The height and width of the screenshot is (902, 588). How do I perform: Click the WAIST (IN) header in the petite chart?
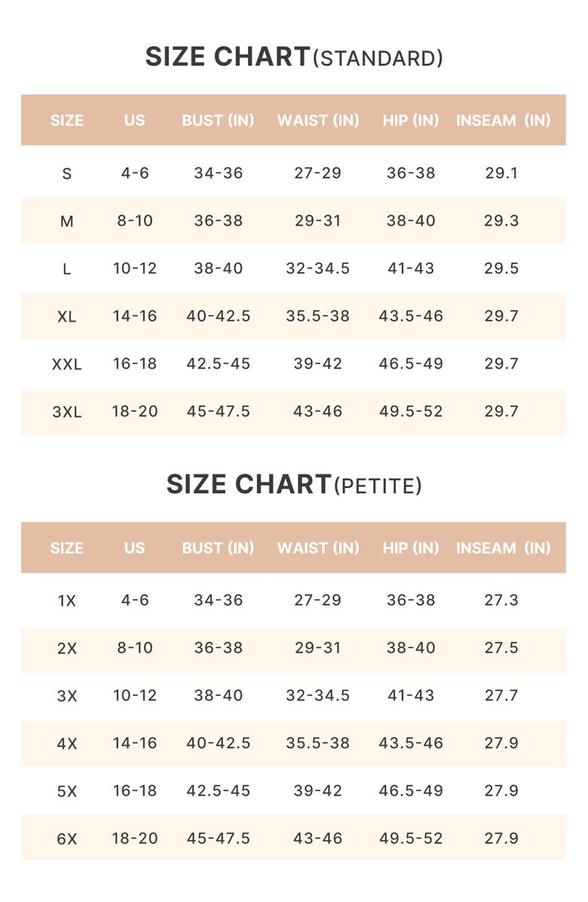pos(317,548)
